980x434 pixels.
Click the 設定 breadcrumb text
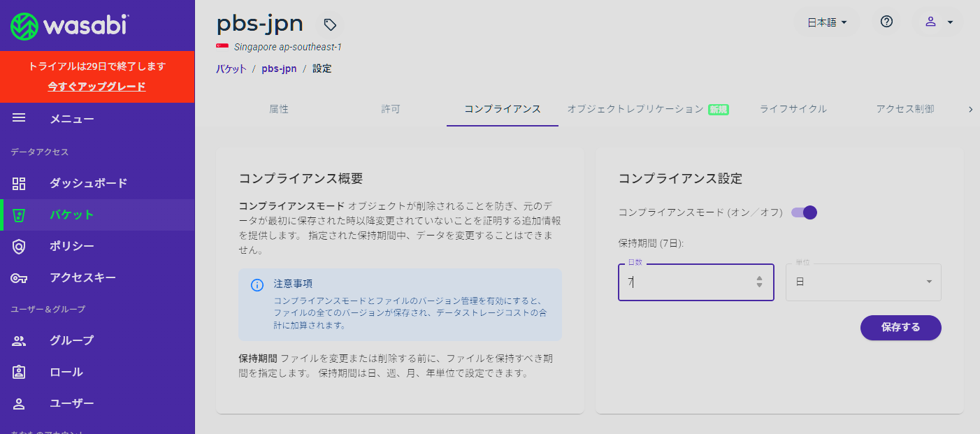[322, 68]
